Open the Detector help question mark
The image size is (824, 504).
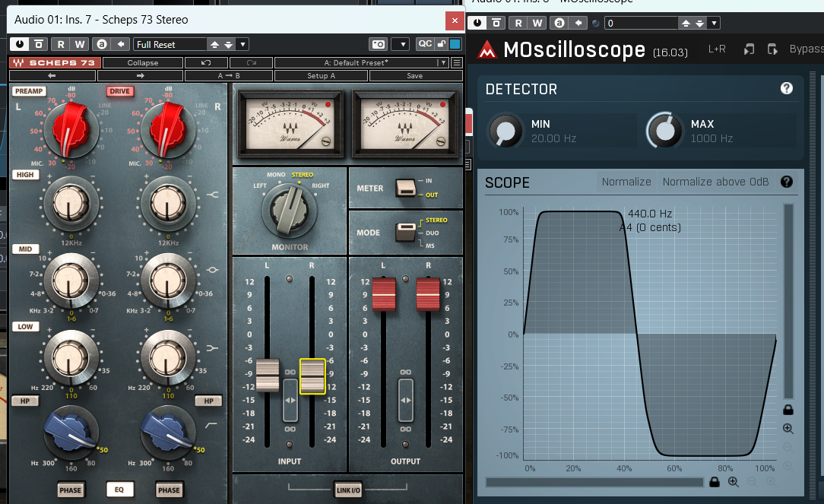[x=786, y=88]
